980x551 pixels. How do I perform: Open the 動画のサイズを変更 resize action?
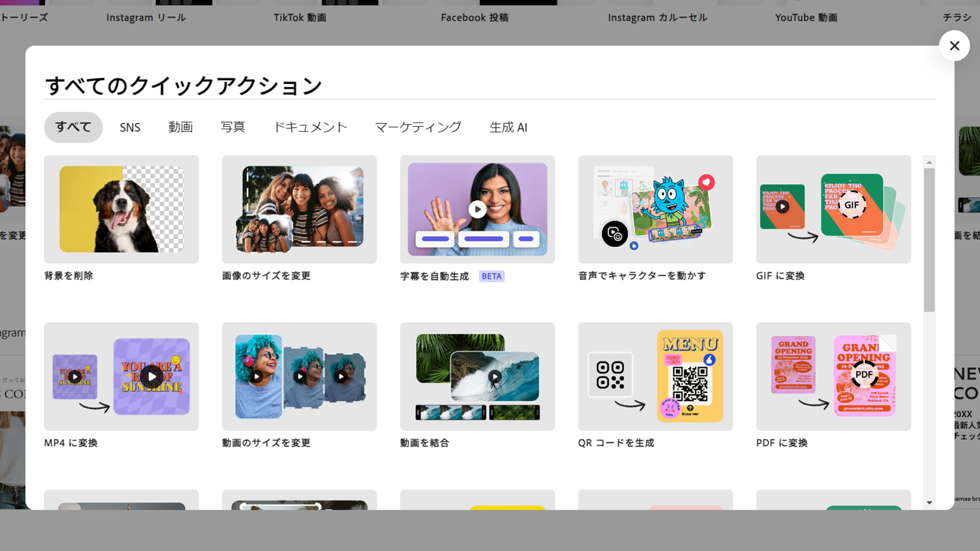299,377
